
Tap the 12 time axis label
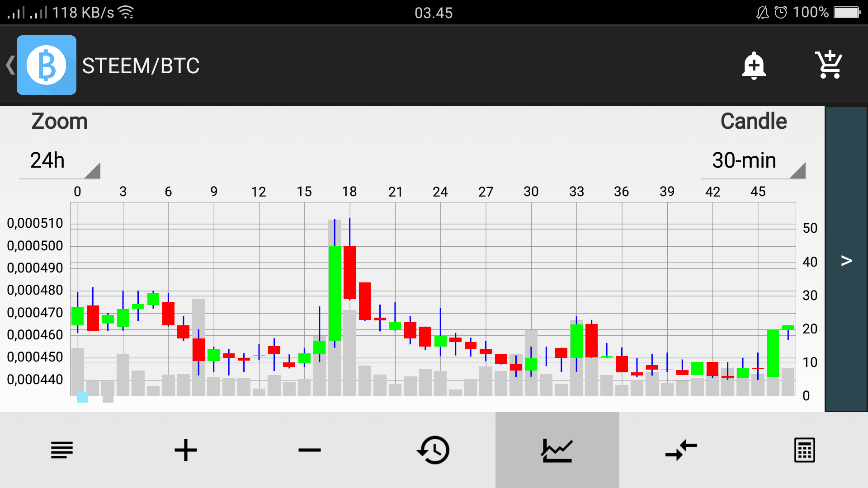pyautogui.click(x=259, y=192)
